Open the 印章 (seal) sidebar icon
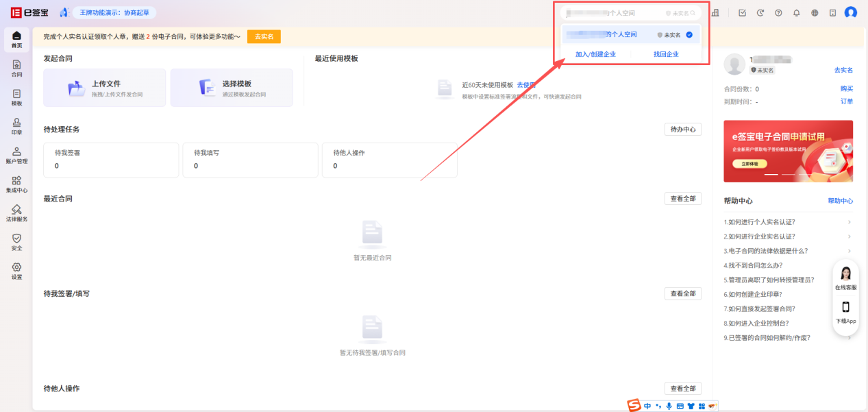Screen dimensions: 868x412 pos(16,126)
